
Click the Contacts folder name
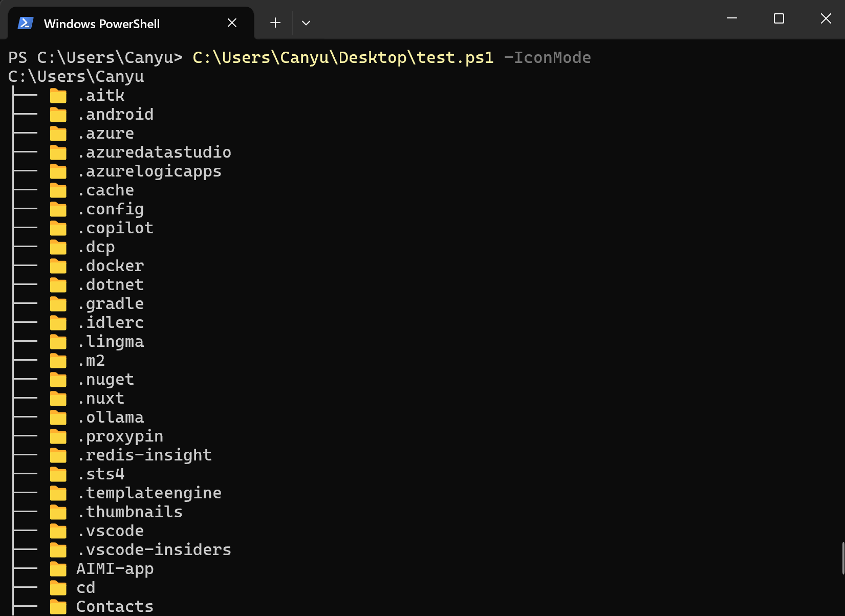[115, 607]
